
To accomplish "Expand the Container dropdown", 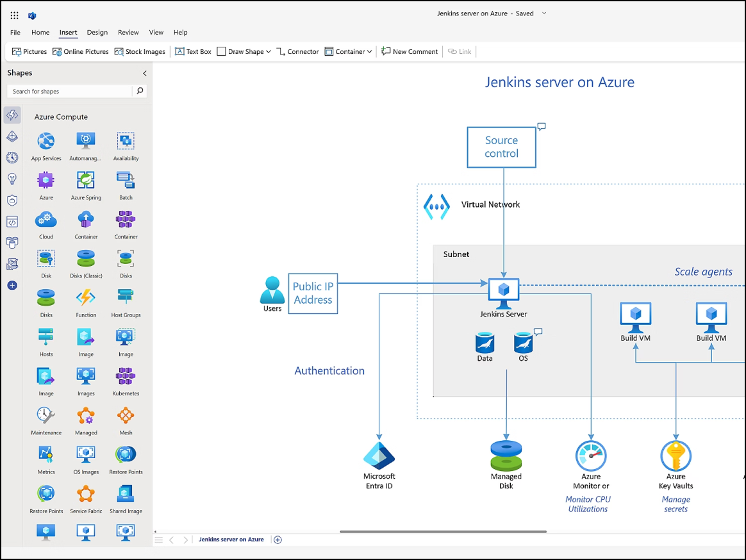I will pyautogui.click(x=369, y=51).
